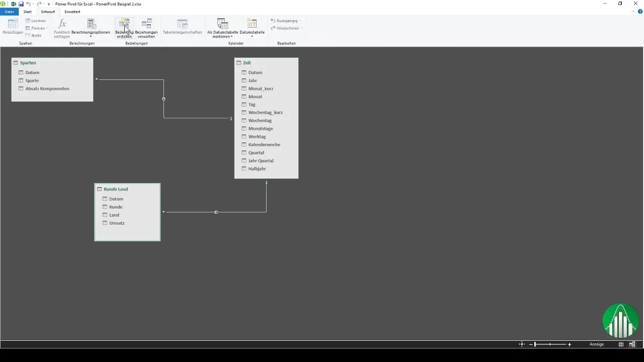Select the Wochentag_kurz field
This screenshot has height=362, width=644.
click(x=266, y=113)
